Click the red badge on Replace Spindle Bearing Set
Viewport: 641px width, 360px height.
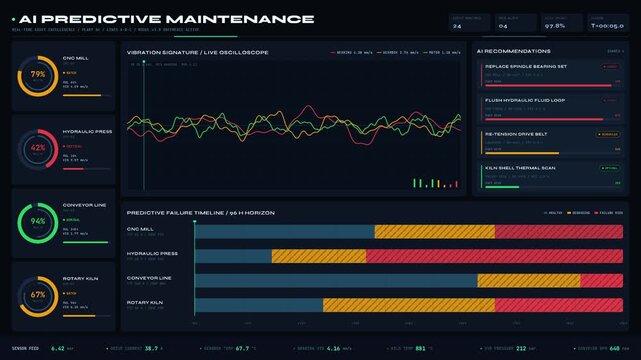pyautogui.click(x=610, y=67)
